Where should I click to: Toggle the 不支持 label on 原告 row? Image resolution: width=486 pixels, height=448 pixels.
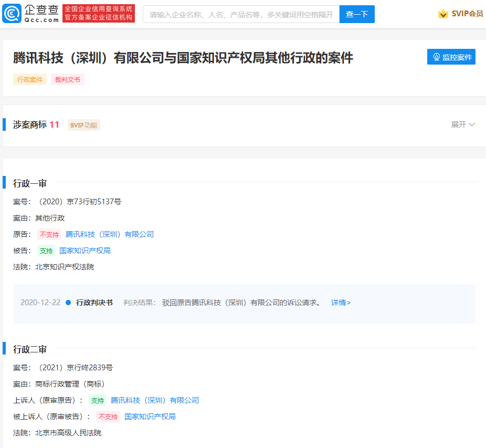pyautogui.click(x=49, y=234)
